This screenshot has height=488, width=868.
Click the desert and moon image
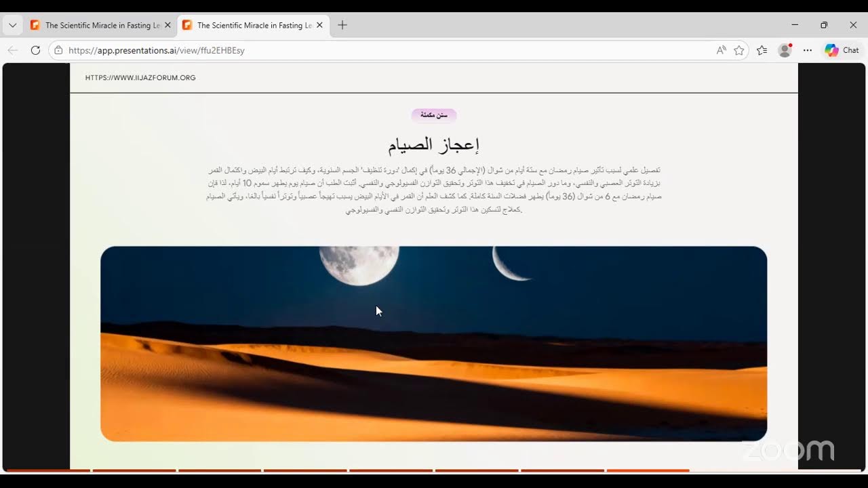tap(434, 344)
